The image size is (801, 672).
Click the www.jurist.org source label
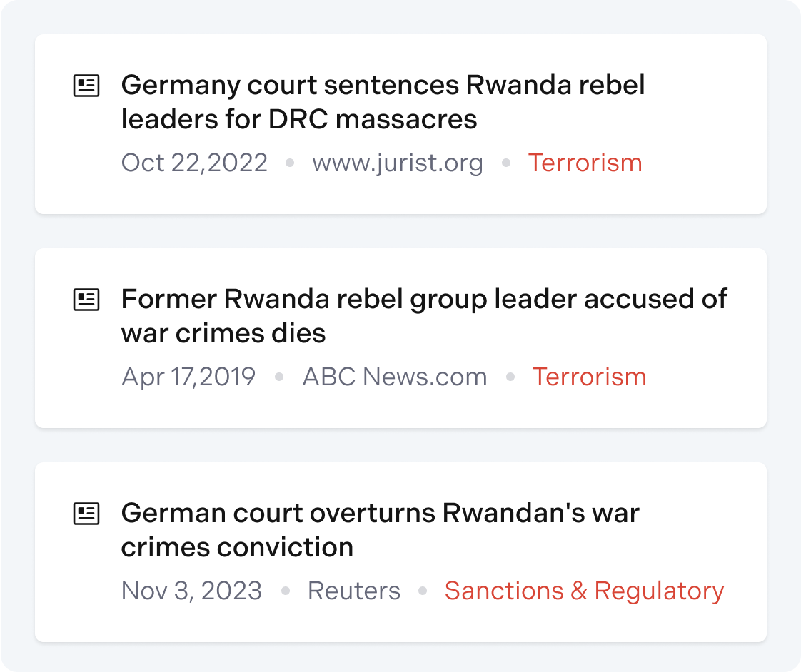398,163
